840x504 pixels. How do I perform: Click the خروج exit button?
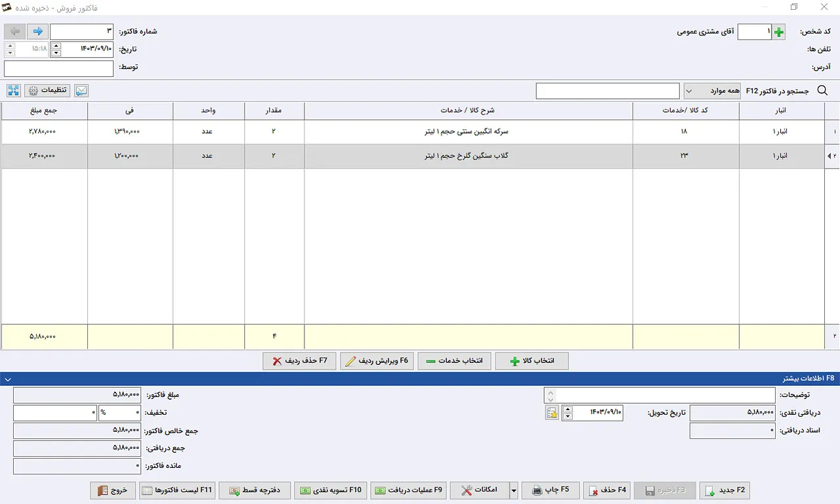(113, 490)
